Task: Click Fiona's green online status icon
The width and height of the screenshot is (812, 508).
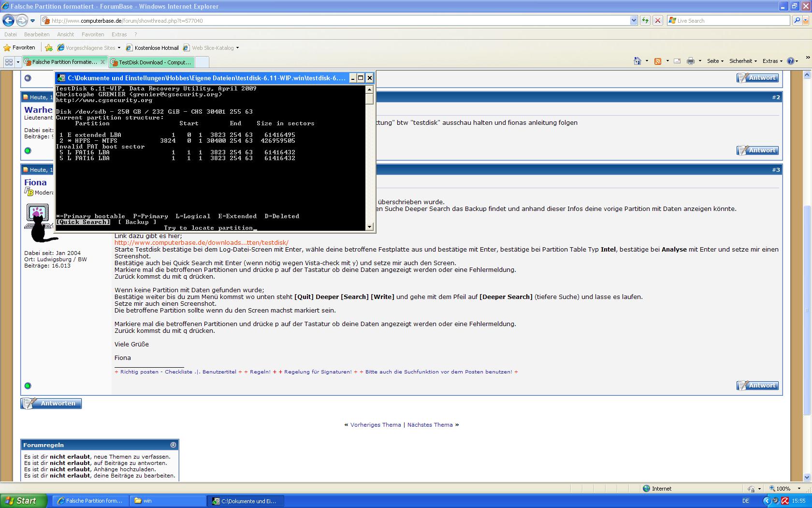Action: 28,386
